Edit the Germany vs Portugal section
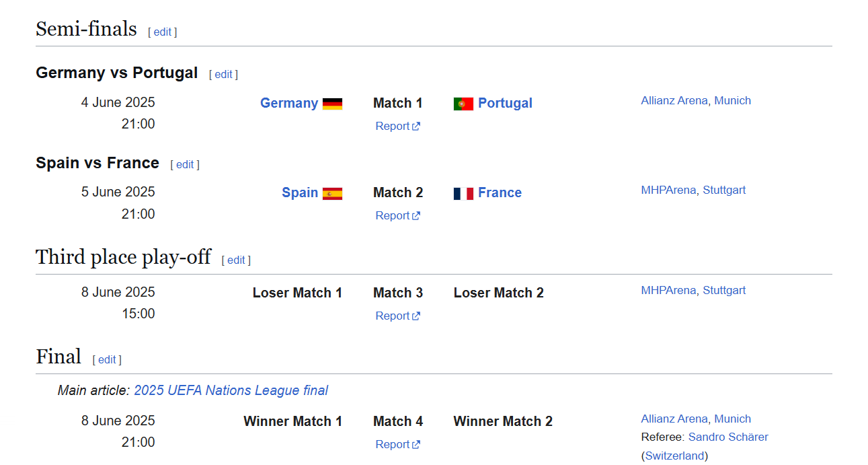Screen dimensions: 868x465 coord(223,74)
